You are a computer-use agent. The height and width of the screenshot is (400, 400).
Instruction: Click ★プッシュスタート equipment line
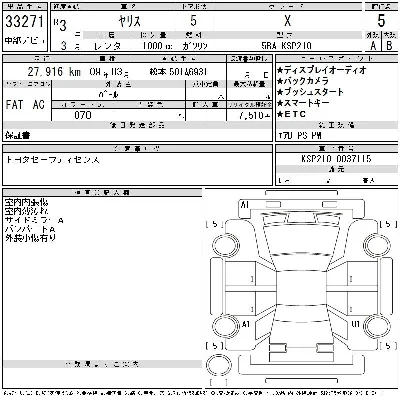310,92
